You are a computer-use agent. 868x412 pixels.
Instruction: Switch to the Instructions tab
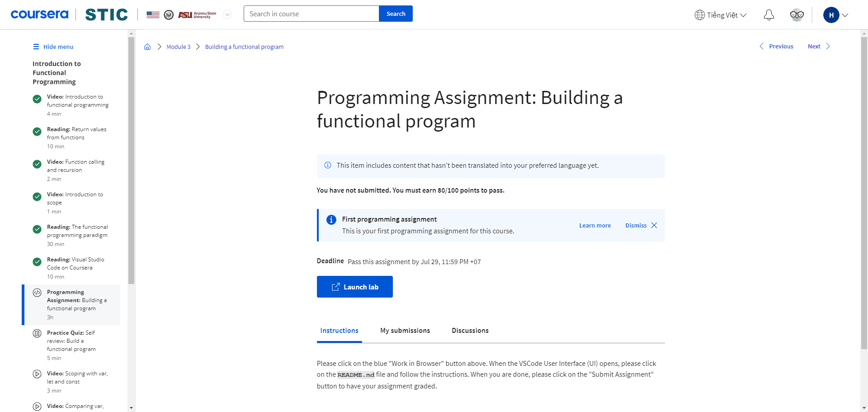340,331
